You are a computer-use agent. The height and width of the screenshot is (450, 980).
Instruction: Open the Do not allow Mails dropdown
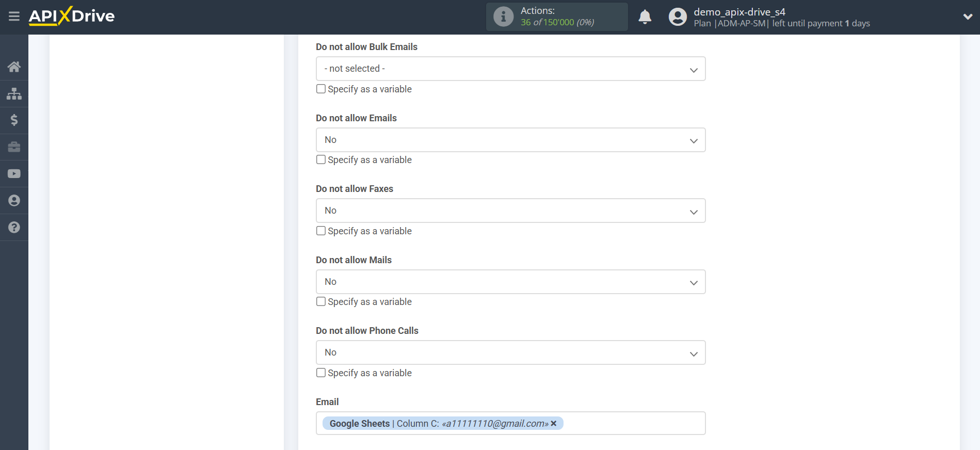(510, 282)
